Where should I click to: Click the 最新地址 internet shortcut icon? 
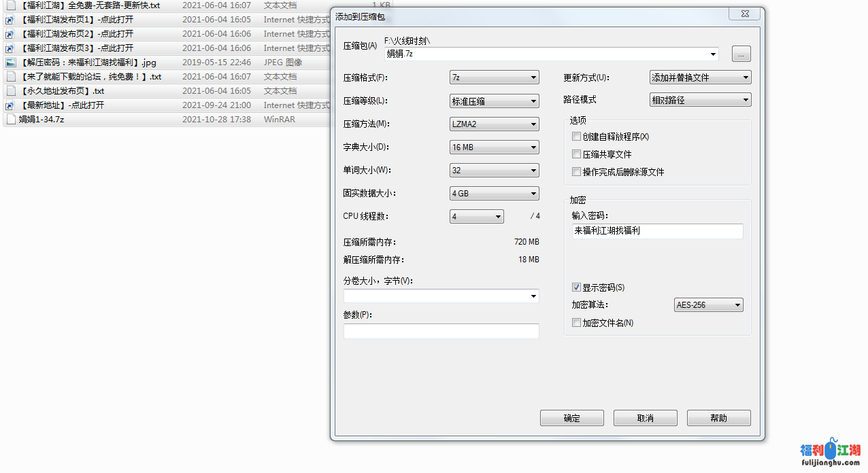(x=11, y=105)
